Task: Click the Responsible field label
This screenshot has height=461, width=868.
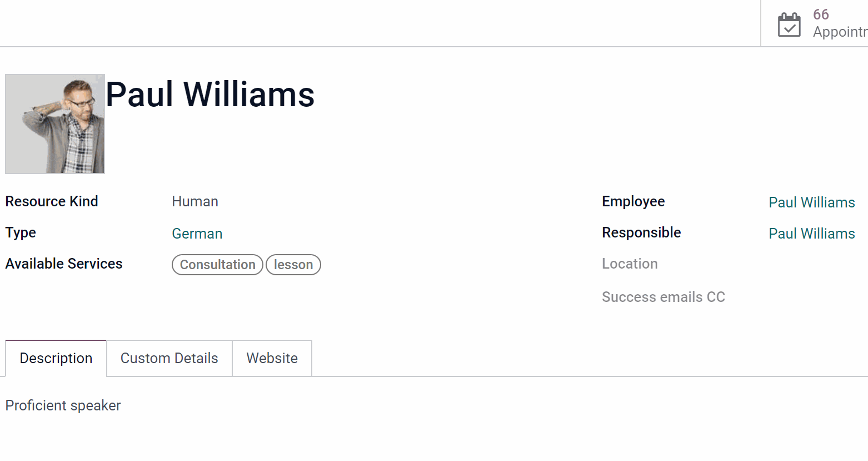Action: pos(641,232)
